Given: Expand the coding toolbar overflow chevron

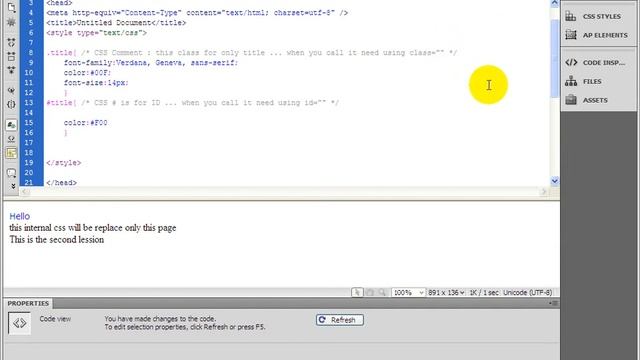Looking at the screenshot, I should (x=13, y=186).
